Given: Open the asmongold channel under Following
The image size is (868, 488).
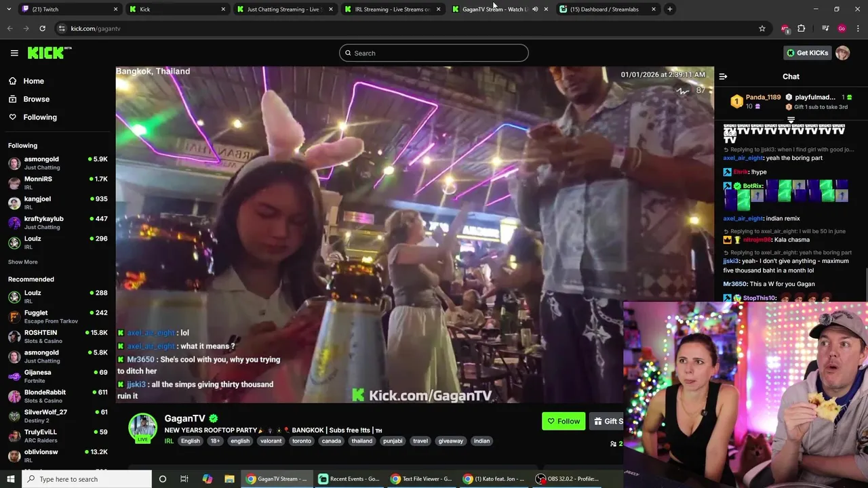Looking at the screenshot, I should pos(58,163).
